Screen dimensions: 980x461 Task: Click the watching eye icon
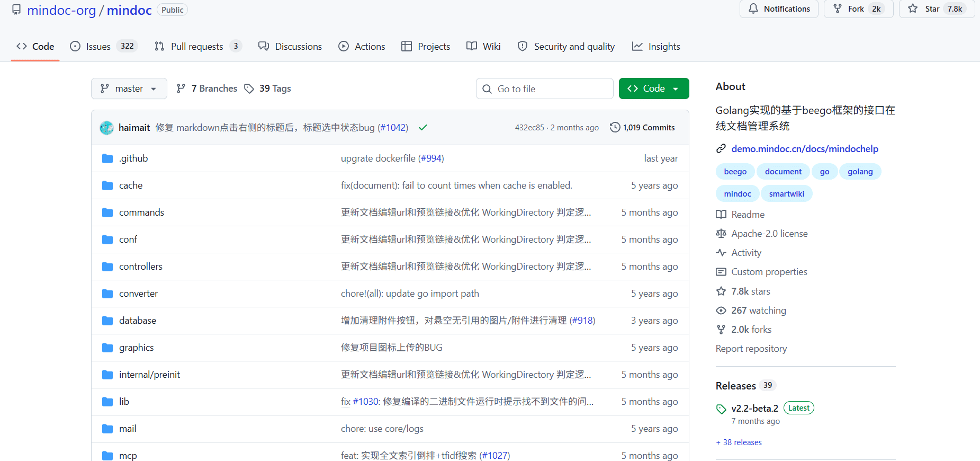pyautogui.click(x=721, y=311)
